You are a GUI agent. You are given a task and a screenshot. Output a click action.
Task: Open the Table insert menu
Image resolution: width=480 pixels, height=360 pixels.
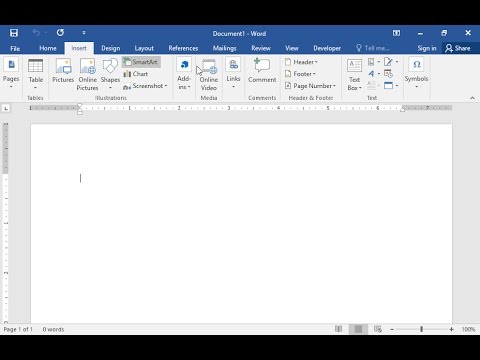tap(35, 74)
